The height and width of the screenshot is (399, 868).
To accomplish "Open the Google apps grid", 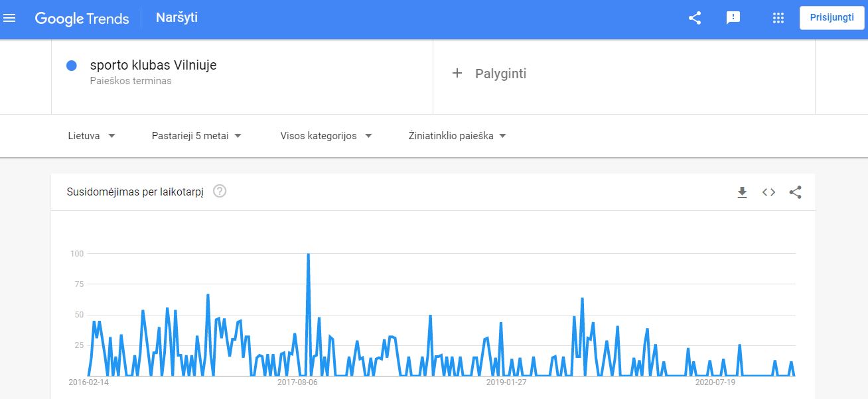I will coord(778,18).
